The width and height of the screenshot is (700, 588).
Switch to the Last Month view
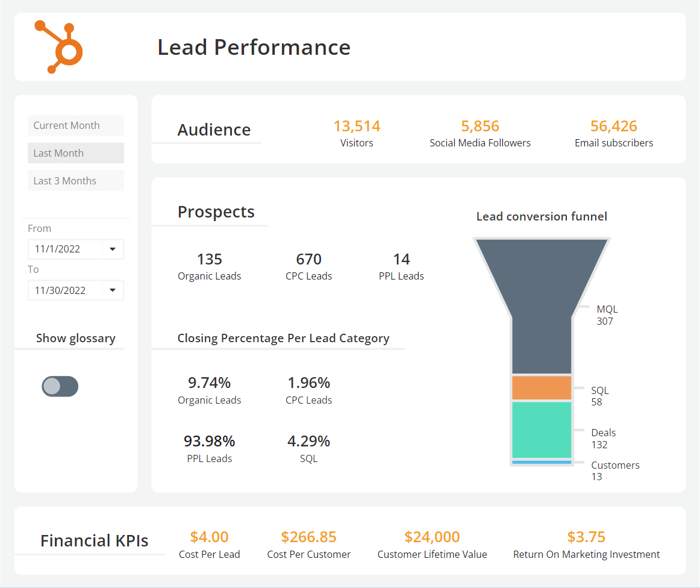[x=75, y=153]
